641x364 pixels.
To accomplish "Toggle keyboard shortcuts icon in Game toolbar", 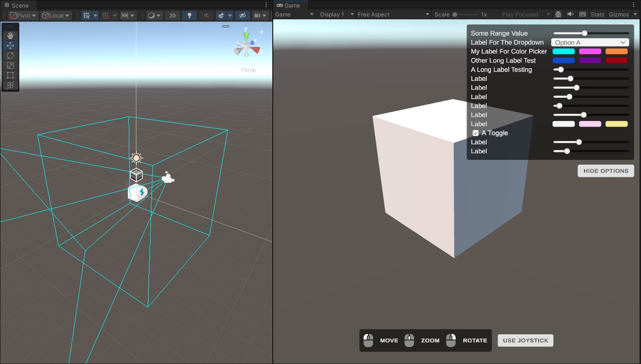I will [583, 14].
